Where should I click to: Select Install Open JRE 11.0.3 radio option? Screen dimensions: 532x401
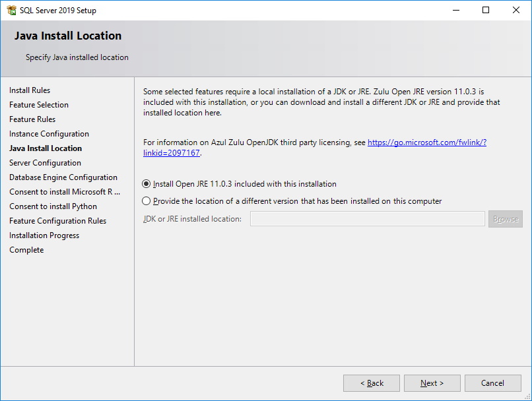click(147, 184)
